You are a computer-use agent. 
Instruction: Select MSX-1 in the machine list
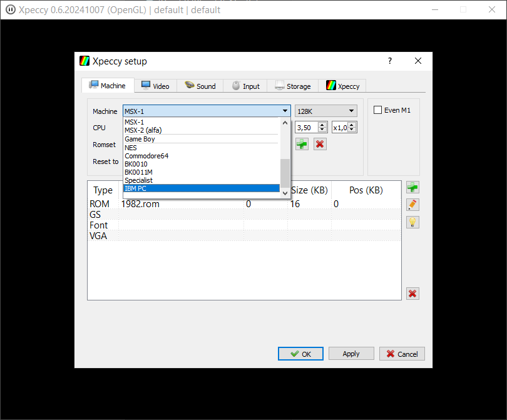click(x=201, y=122)
